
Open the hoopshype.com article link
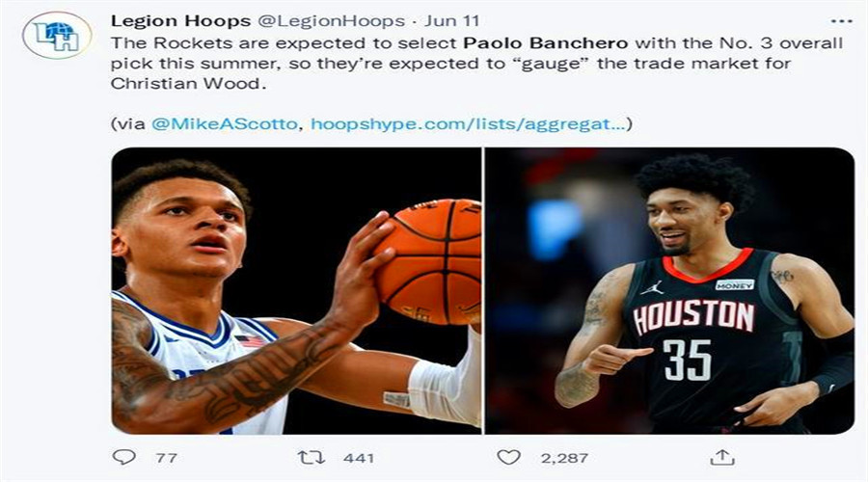[x=468, y=124]
